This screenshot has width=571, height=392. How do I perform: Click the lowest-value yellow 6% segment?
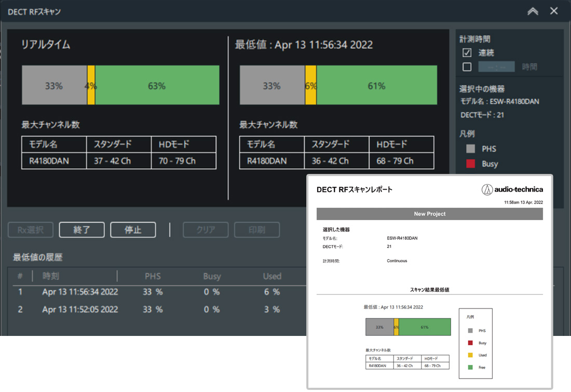pyautogui.click(x=310, y=85)
